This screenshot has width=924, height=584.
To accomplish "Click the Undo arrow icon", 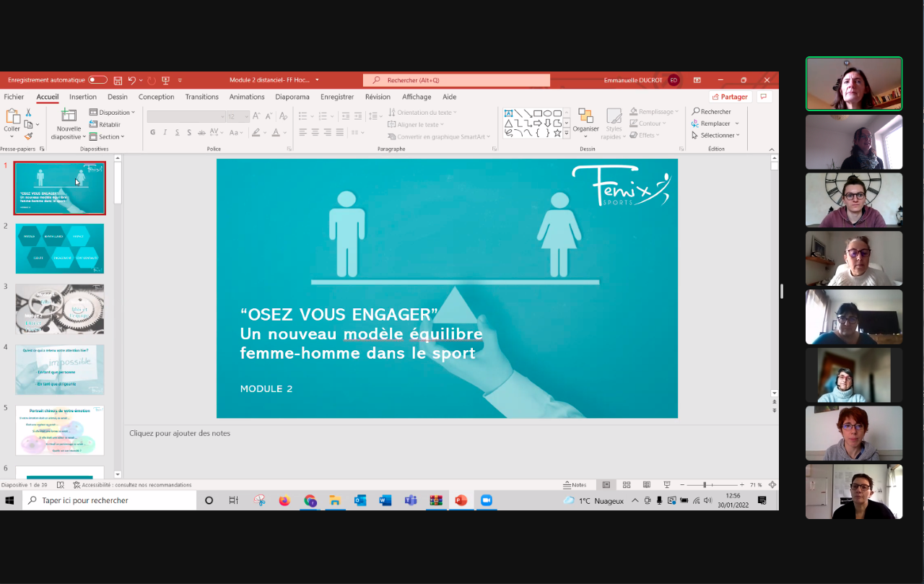I will [x=131, y=80].
